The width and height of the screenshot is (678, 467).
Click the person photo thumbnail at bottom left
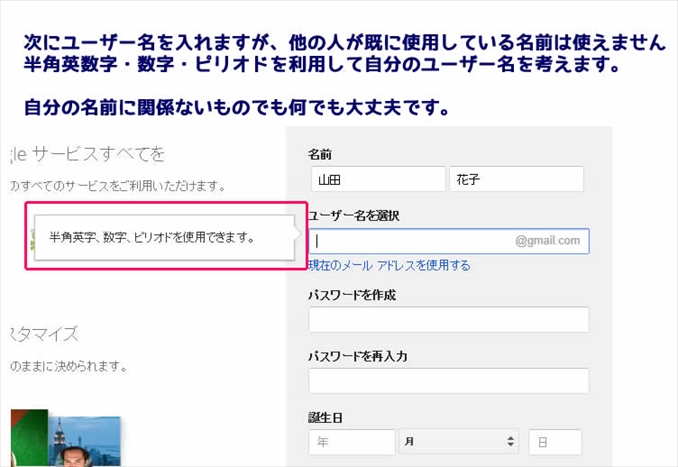pyautogui.click(x=84, y=442)
